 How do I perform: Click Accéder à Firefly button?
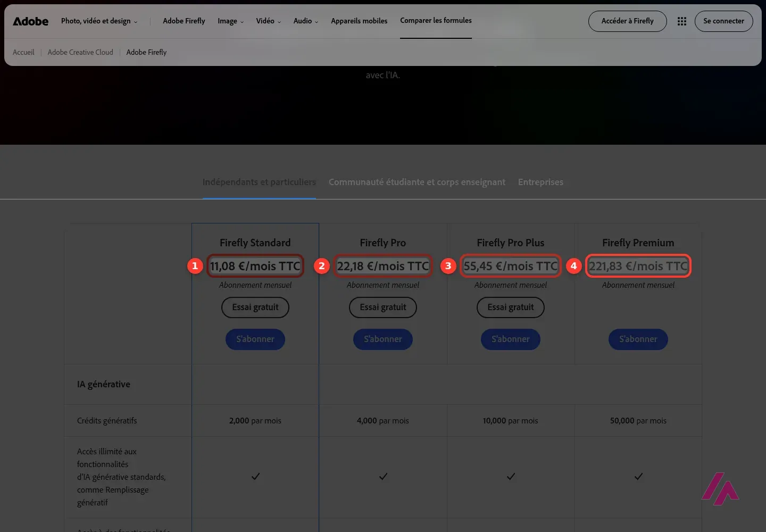627,21
